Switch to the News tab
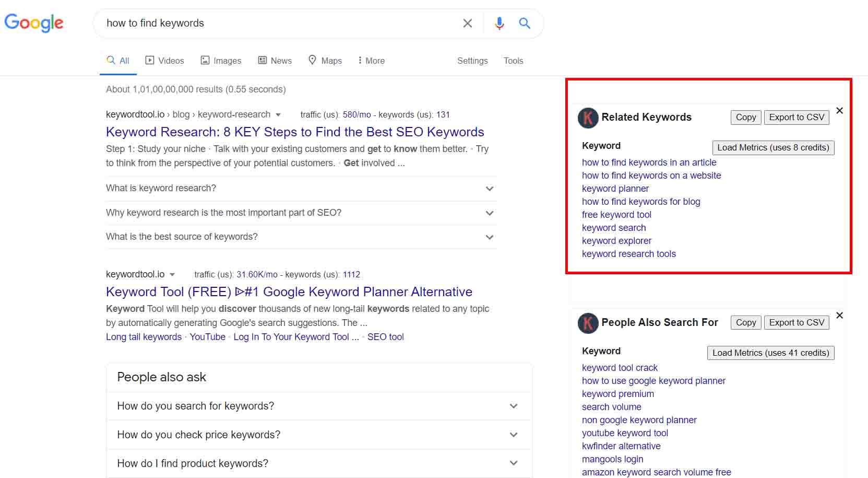Viewport: 868px width, 478px height. coord(275,61)
